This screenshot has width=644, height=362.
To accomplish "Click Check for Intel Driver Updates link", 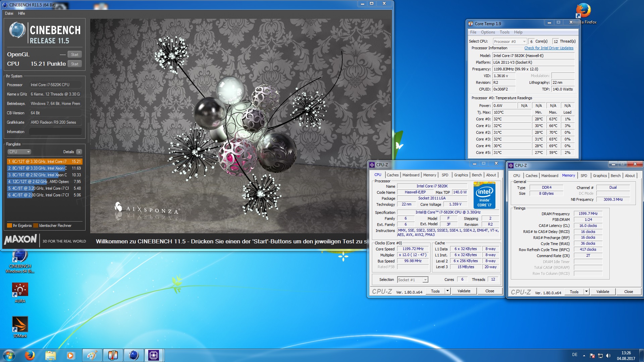I will point(549,48).
